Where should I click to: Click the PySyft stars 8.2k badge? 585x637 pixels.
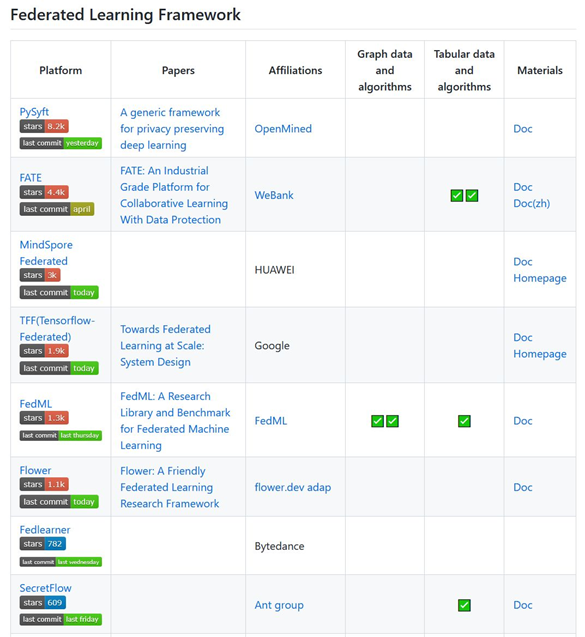[x=44, y=126]
